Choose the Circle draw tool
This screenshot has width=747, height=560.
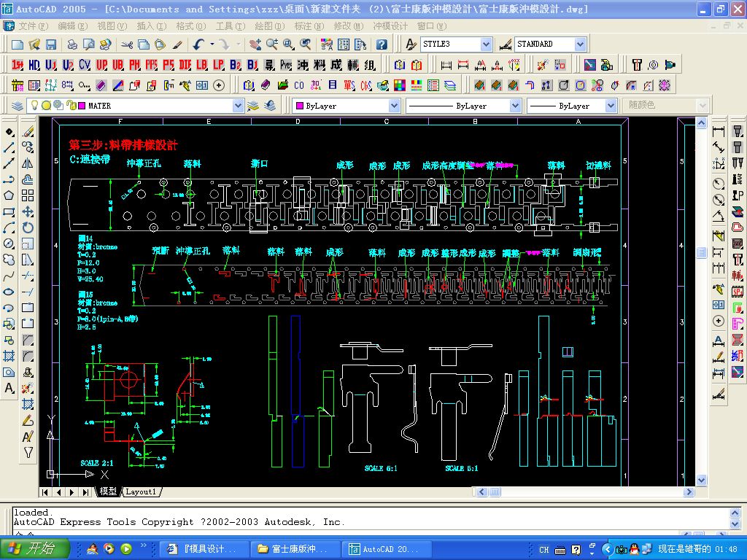[x=9, y=244]
